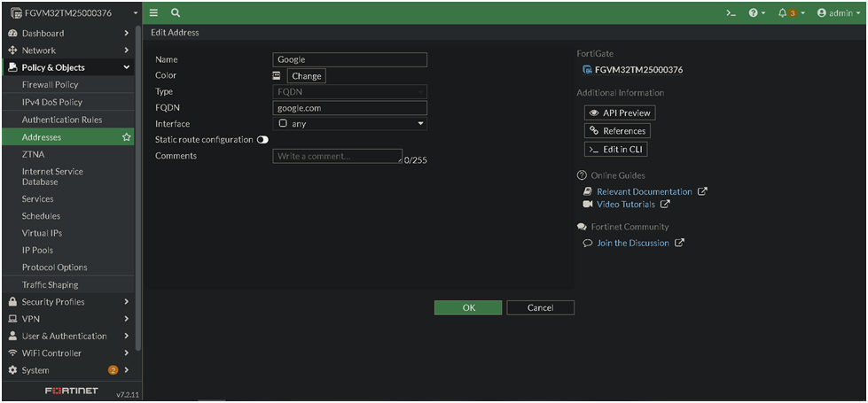The height and width of the screenshot is (403, 868).
Task: Open Firewall Policy menu item
Action: [68, 84]
